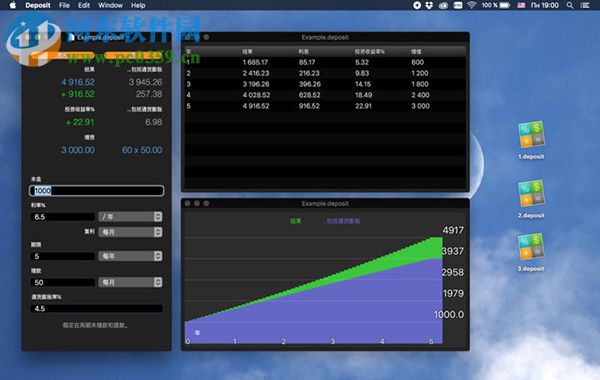This screenshot has width=600, height=380.
Task: Click the "60 x 50.00" deposits value
Action: point(142,150)
